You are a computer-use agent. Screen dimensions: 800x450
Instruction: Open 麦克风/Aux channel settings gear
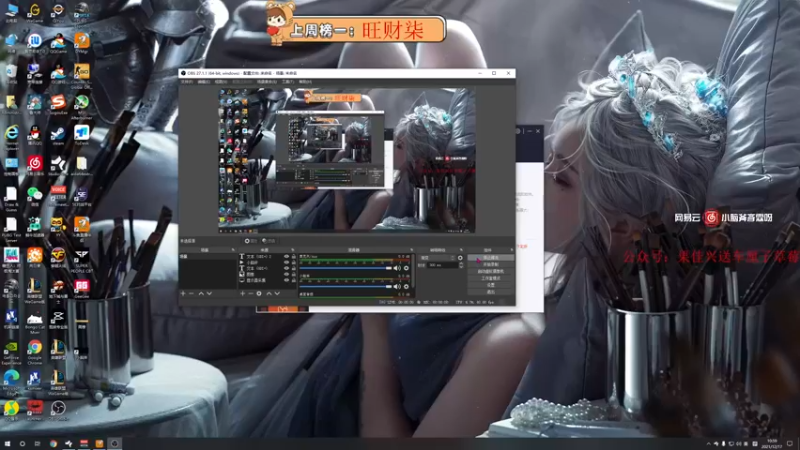[406, 268]
